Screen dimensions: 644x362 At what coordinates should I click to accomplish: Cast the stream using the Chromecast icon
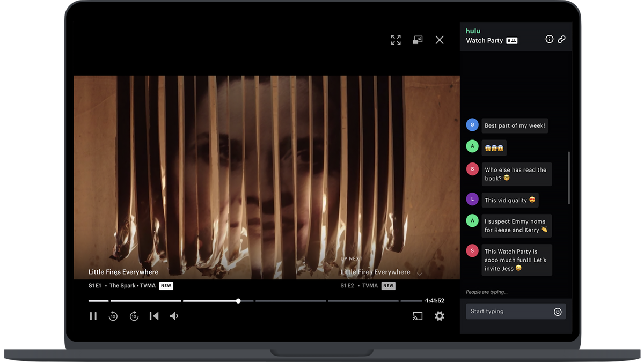pyautogui.click(x=418, y=316)
